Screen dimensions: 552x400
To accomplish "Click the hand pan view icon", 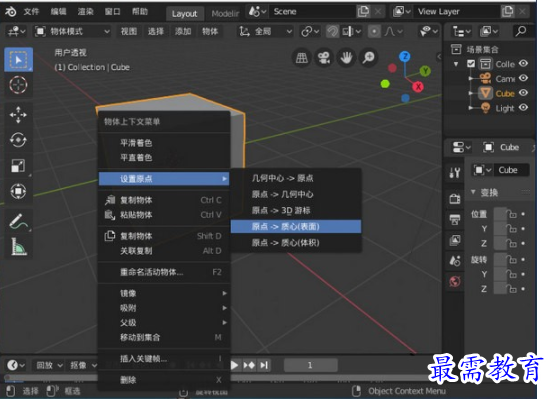I will pos(346,58).
